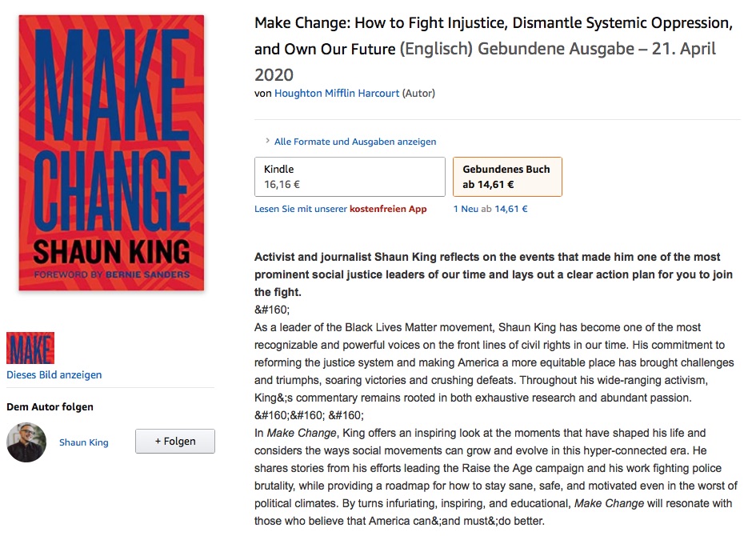Select the Kindle format option

(x=350, y=177)
